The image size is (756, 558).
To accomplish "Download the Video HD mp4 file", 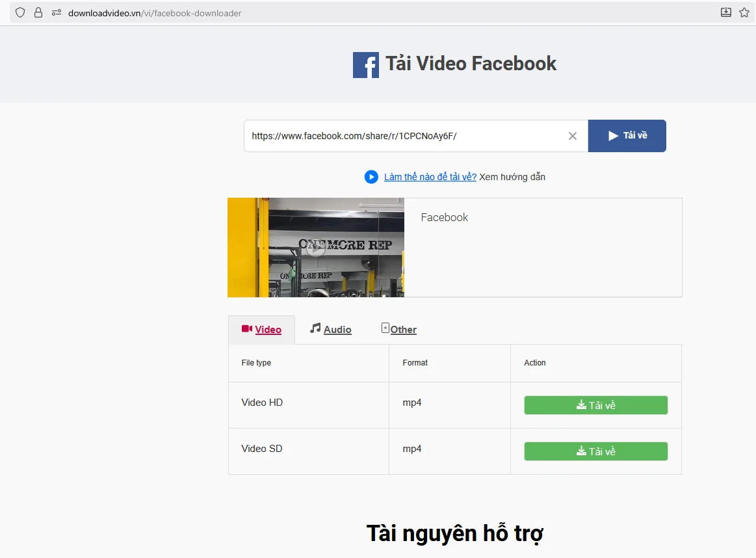I will (595, 405).
